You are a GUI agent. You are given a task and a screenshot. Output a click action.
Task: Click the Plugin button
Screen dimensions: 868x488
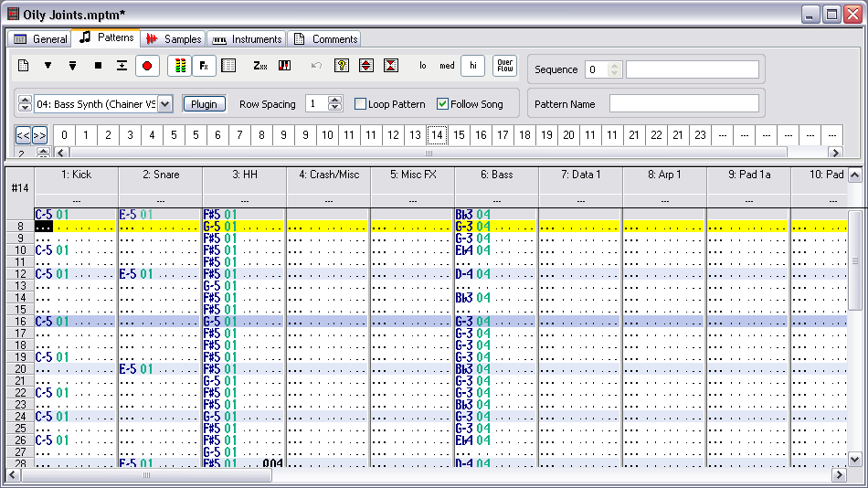tap(204, 104)
